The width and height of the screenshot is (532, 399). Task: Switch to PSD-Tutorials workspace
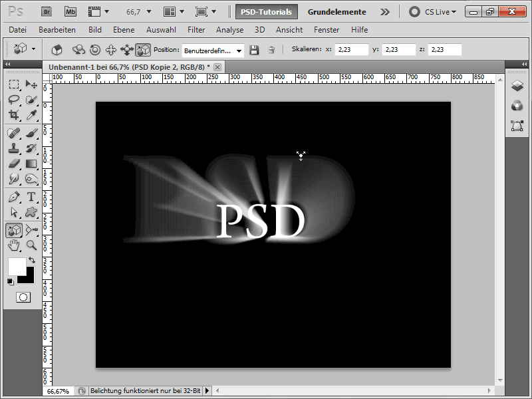(267, 12)
